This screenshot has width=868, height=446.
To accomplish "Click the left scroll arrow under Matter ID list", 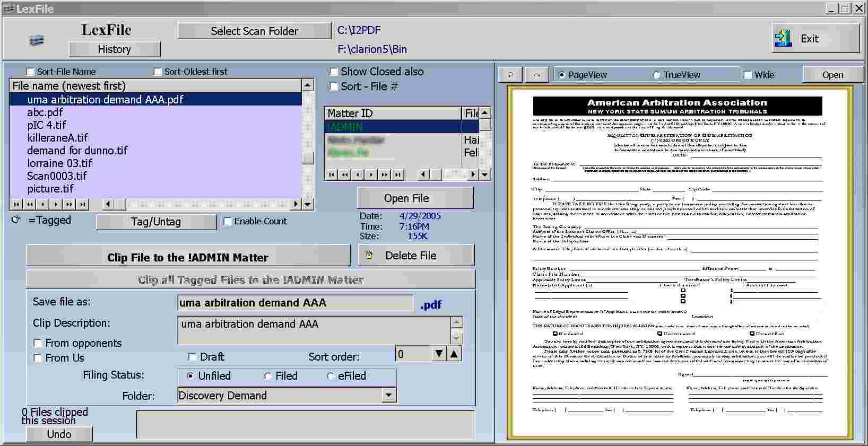I will (423, 174).
